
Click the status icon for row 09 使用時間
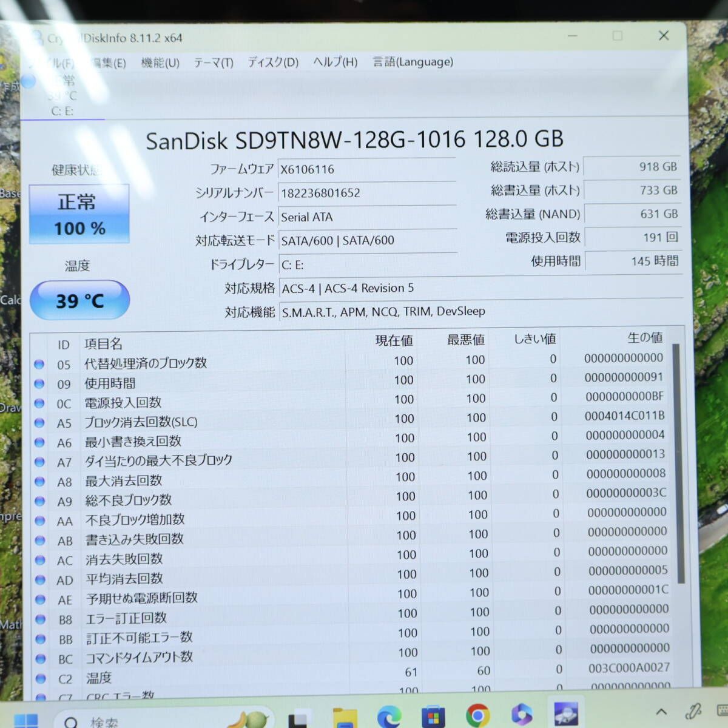click(x=39, y=384)
